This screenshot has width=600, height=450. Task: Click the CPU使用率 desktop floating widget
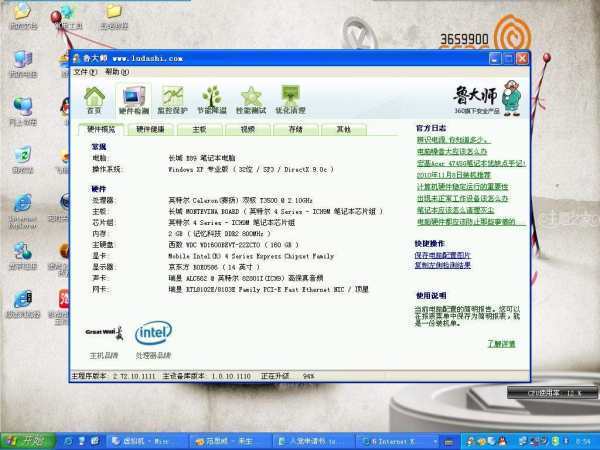(552, 393)
